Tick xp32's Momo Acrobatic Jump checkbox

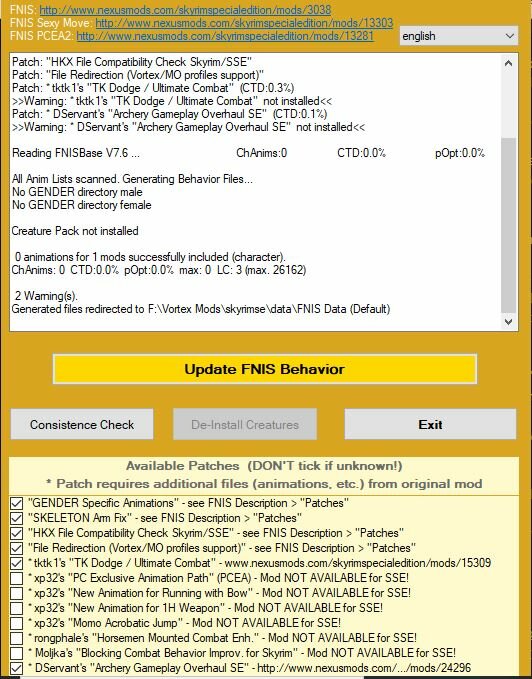tap(16, 623)
